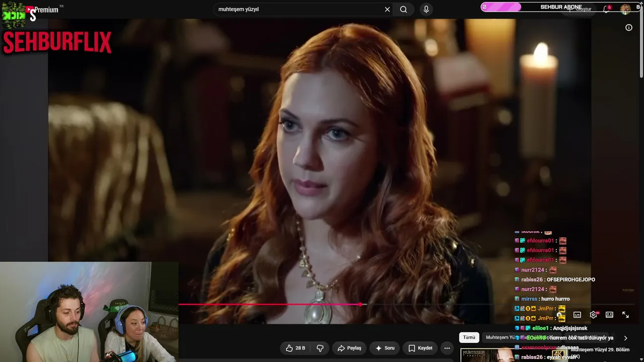
Task: Switch the player to theater mode
Action: (609, 315)
